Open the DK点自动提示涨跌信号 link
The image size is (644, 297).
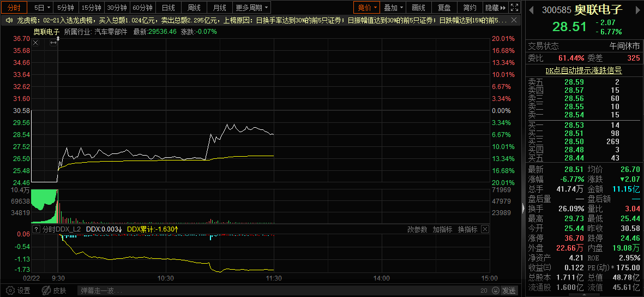point(583,70)
